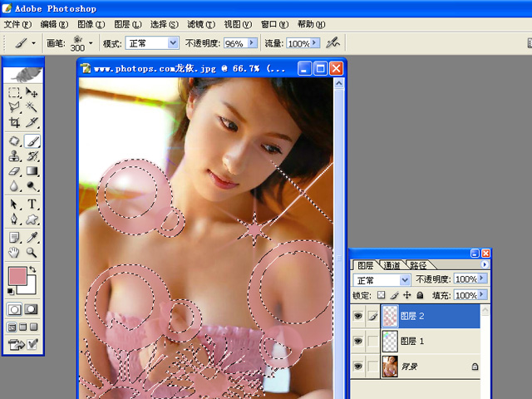This screenshot has width=532, height=399.
Task: Select the Clone Stamp tool
Action: (x=14, y=155)
